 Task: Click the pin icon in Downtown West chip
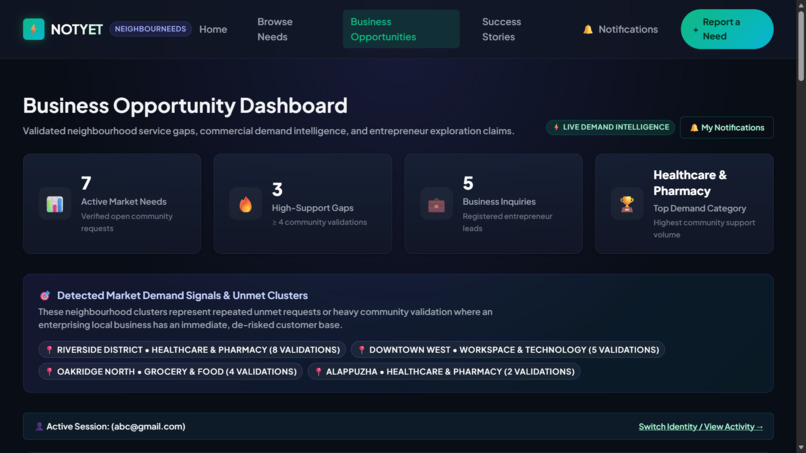click(361, 350)
